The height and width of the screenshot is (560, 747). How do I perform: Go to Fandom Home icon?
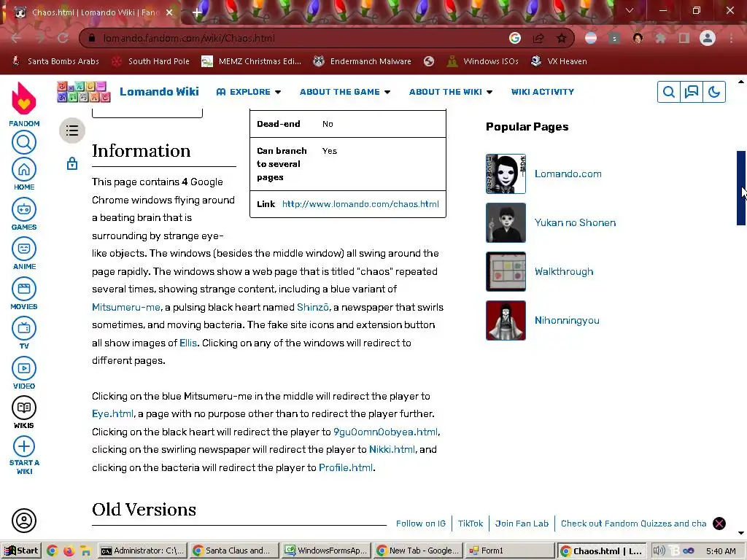point(24,169)
